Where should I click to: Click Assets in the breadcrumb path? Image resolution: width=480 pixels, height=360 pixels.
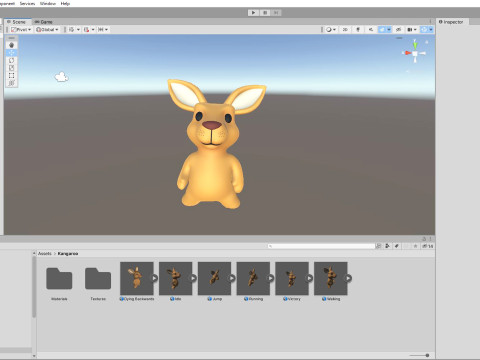click(x=45, y=254)
